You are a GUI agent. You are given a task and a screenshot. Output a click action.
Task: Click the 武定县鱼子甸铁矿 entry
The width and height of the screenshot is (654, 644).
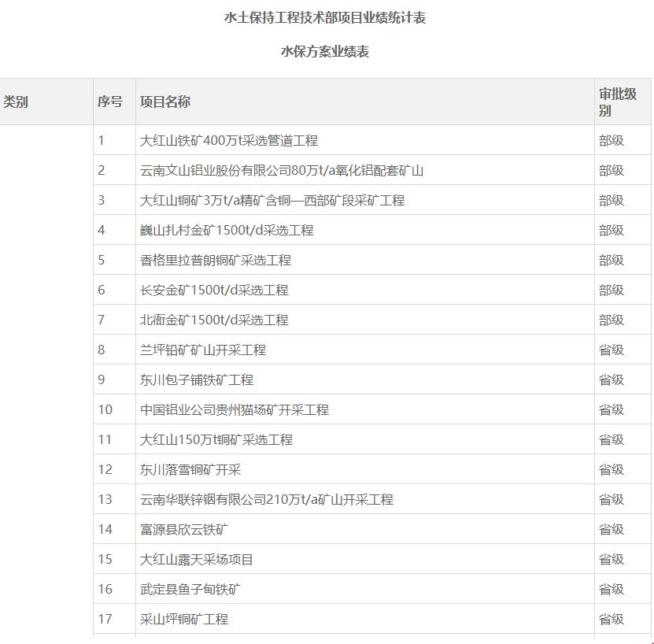[190, 590]
